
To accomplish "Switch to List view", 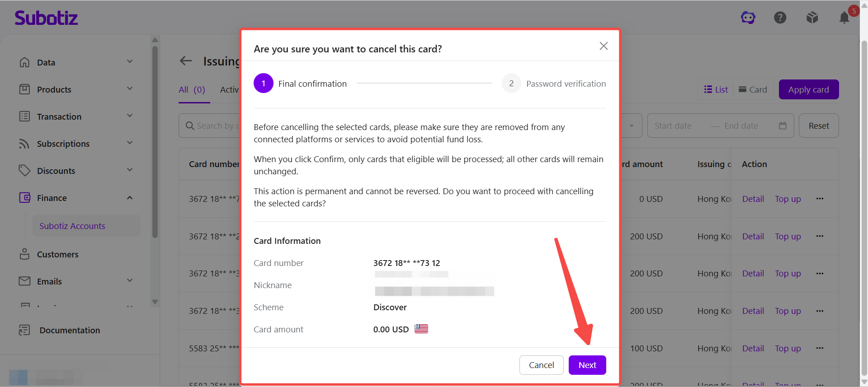I will 716,89.
